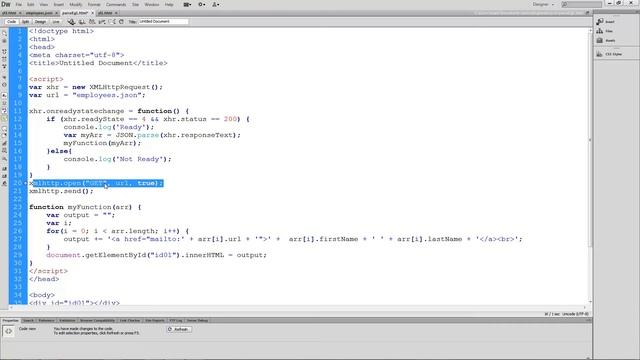640x360 pixels.
Task: Open the Commands menu
Action: pos(116,4)
